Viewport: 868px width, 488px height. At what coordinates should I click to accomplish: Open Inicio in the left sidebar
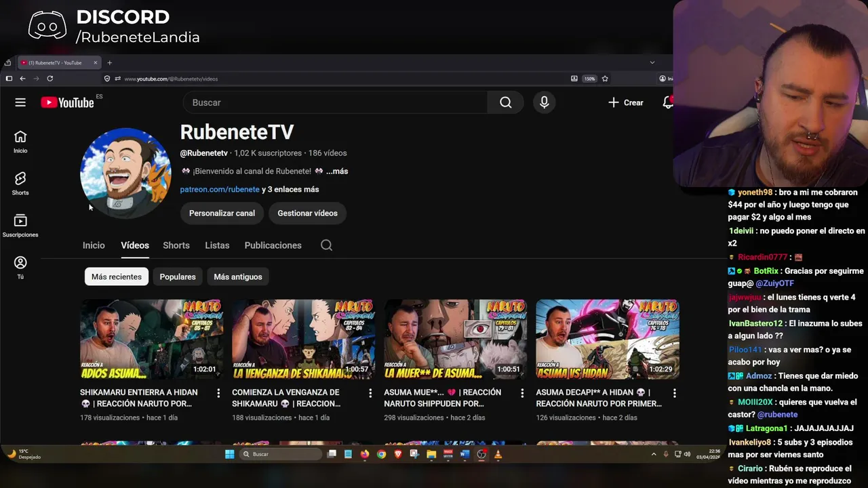20,142
